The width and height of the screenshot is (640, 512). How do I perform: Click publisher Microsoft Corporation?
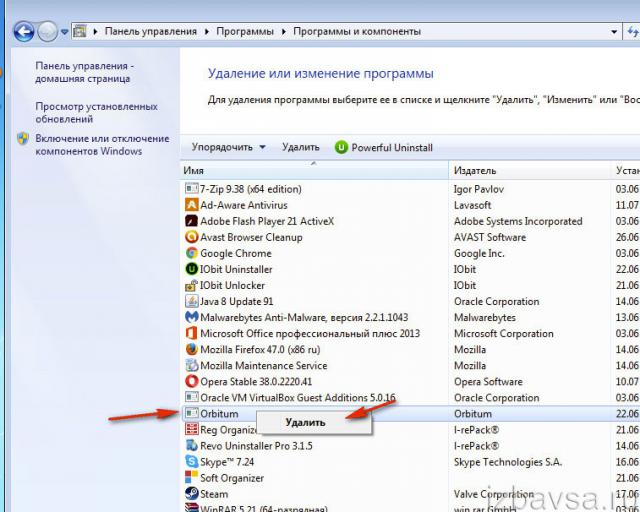[504, 333]
